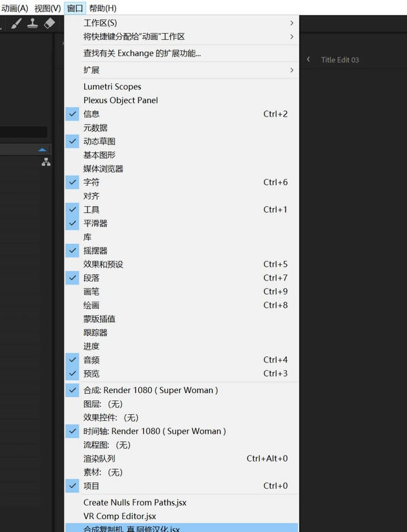407x532 pixels.
Task: Expand the 工作区(S) submenu
Action: pos(182,23)
